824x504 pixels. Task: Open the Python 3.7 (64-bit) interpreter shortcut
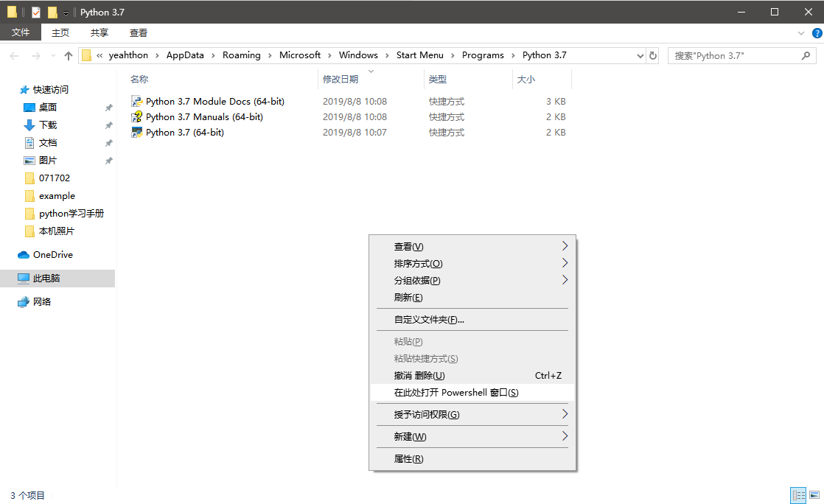point(183,132)
